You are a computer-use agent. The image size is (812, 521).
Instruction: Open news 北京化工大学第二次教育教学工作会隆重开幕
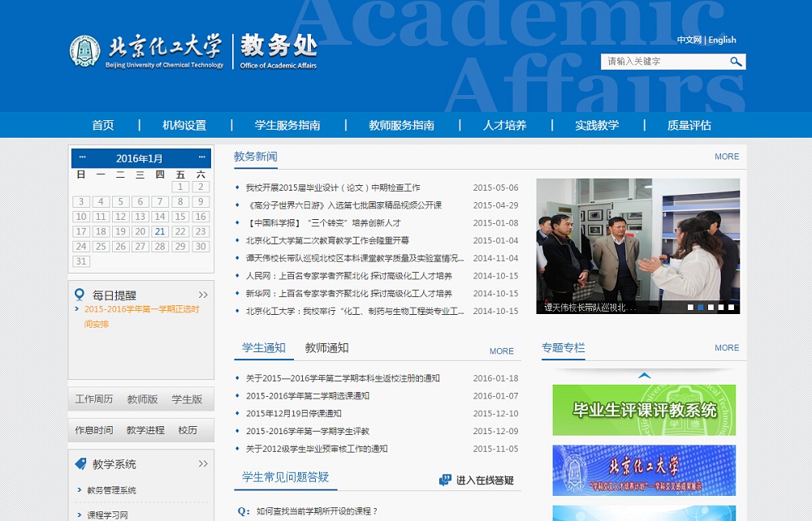[x=327, y=240]
